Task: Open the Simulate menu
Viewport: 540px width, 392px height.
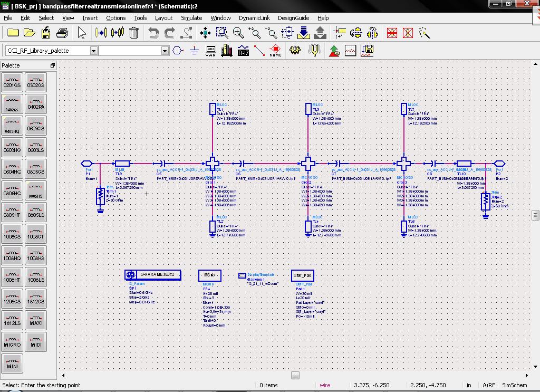Action: point(191,18)
